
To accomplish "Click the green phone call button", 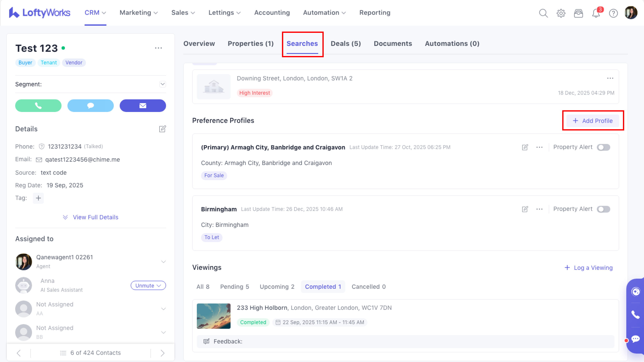I will tap(38, 106).
